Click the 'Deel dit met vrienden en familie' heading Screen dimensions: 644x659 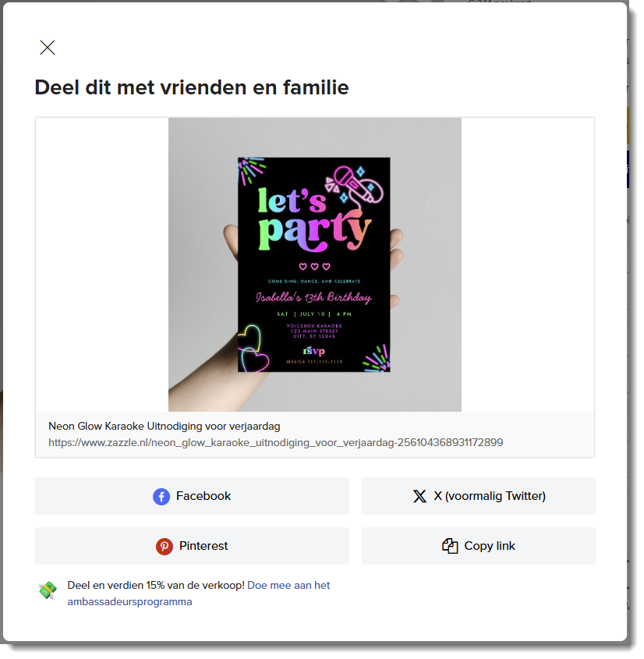pos(193,88)
